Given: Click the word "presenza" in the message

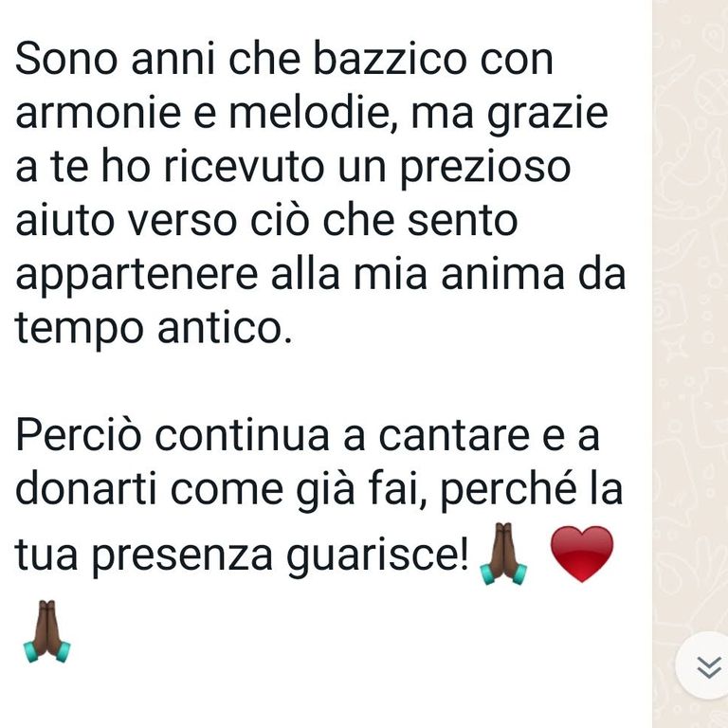Looking at the screenshot, I should [182, 557].
